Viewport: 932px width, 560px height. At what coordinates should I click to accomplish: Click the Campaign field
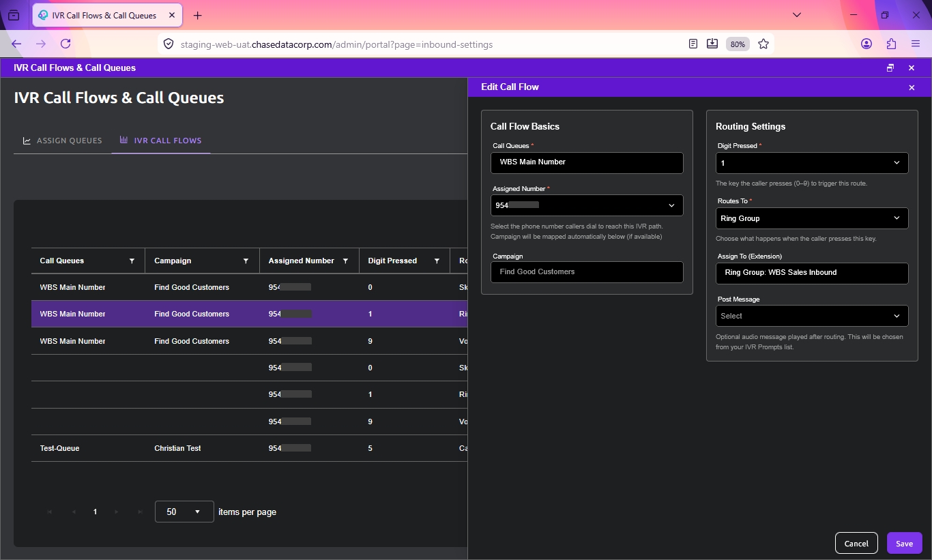587,271
